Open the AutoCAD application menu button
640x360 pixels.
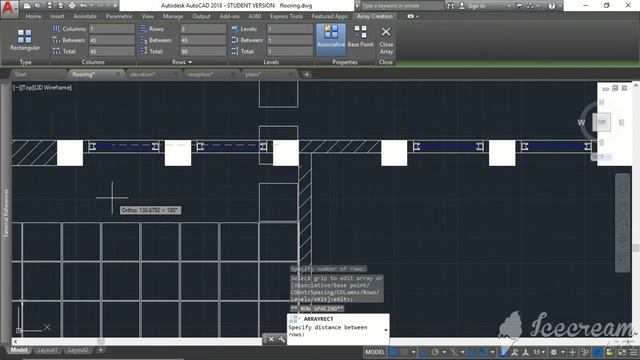[9, 8]
